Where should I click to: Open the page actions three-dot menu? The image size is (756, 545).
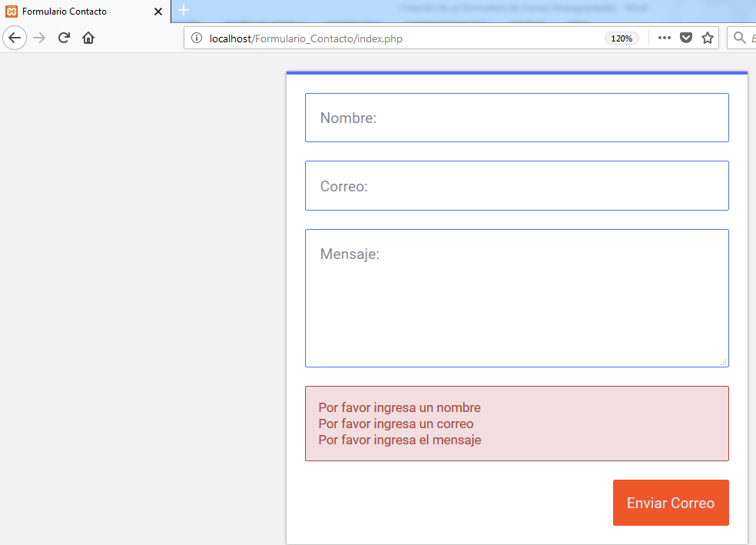pyautogui.click(x=665, y=38)
